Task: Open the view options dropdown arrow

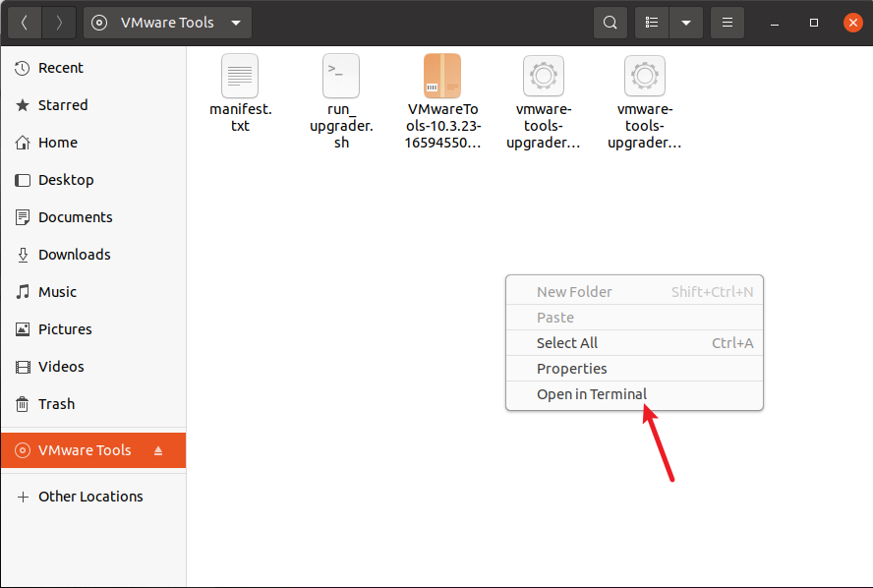Action: click(686, 23)
